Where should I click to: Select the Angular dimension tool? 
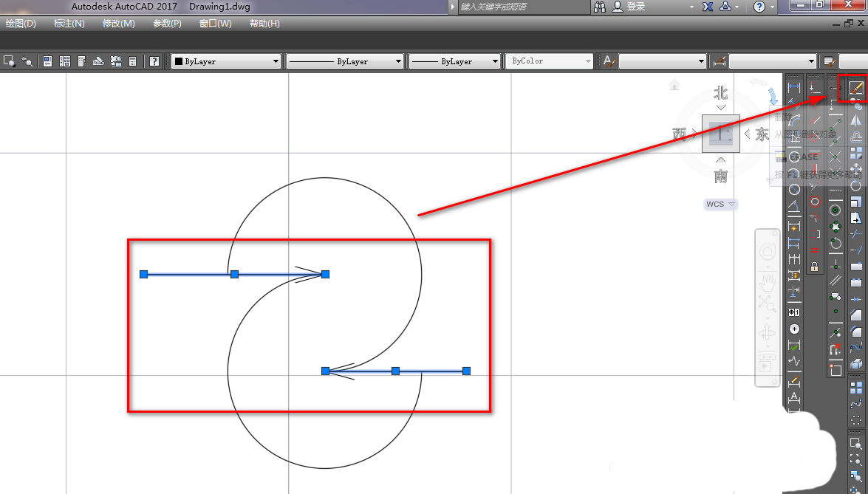pyautogui.click(x=794, y=206)
